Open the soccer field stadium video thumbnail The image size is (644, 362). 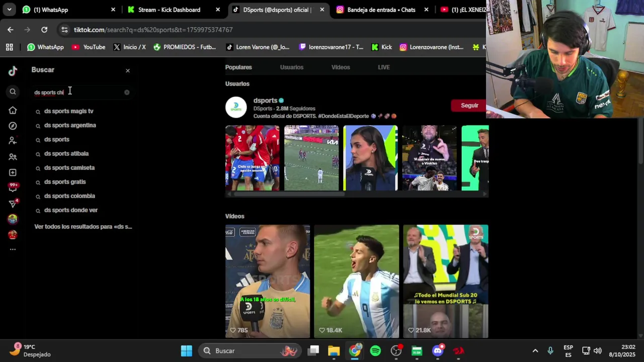point(311,158)
